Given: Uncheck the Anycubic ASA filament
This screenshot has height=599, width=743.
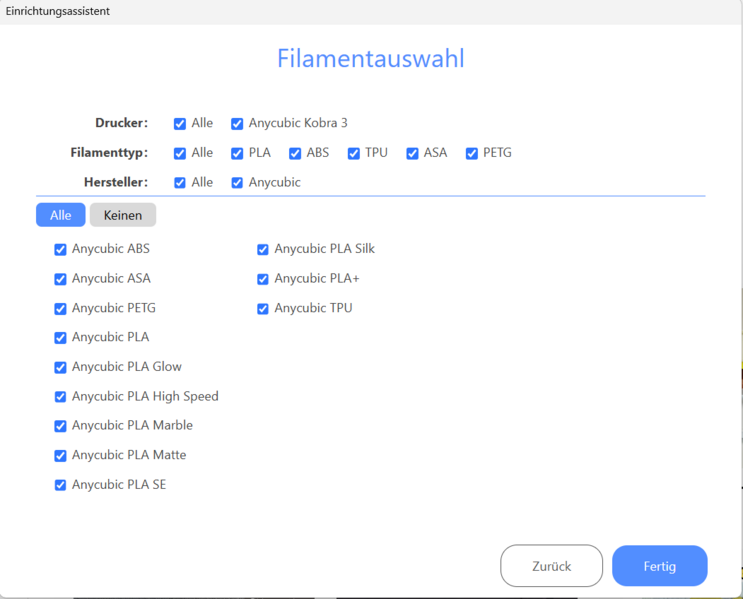Looking at the screenshot, I should (x=60, y=279).
